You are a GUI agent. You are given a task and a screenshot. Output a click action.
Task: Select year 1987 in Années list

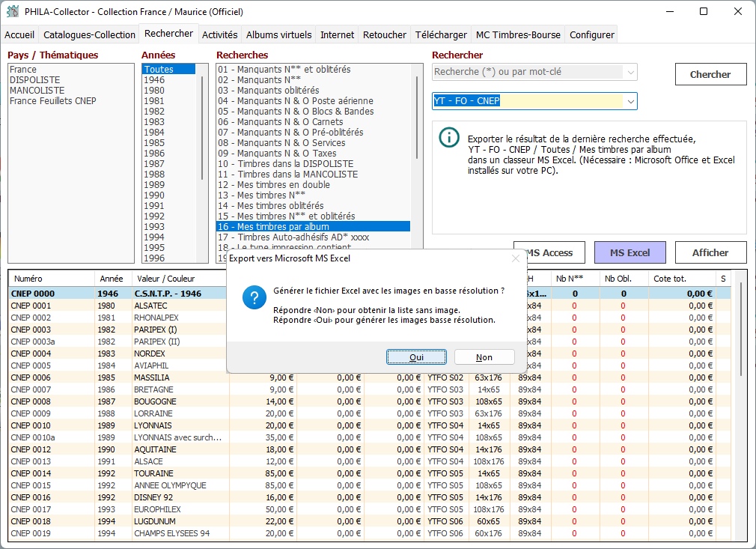[154, 164]
